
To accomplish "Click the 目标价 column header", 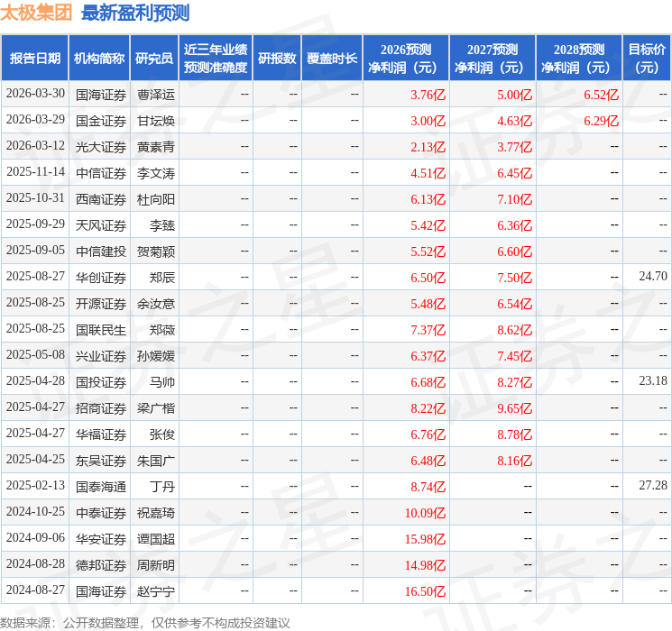I will pos(646,59).
